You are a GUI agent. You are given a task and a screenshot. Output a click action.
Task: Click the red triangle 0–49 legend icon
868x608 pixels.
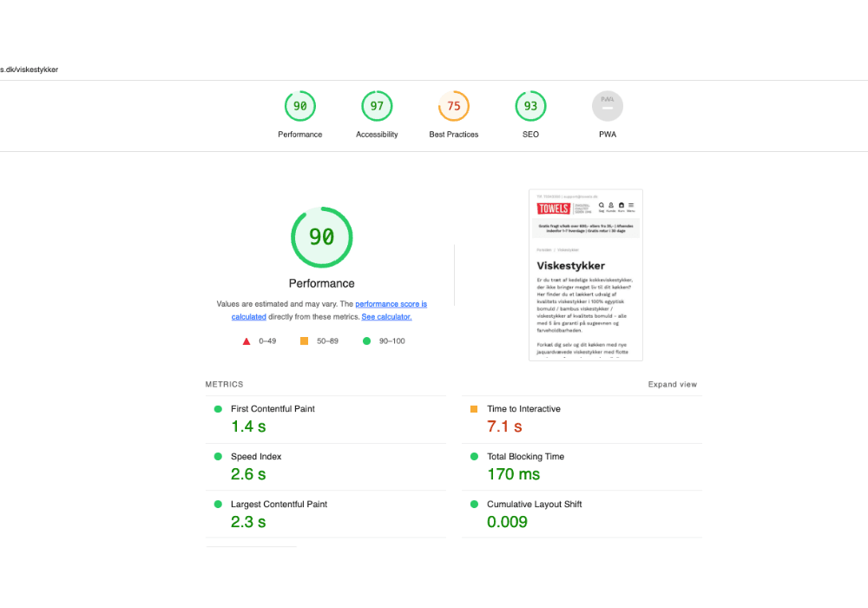[x=247, y=341]
